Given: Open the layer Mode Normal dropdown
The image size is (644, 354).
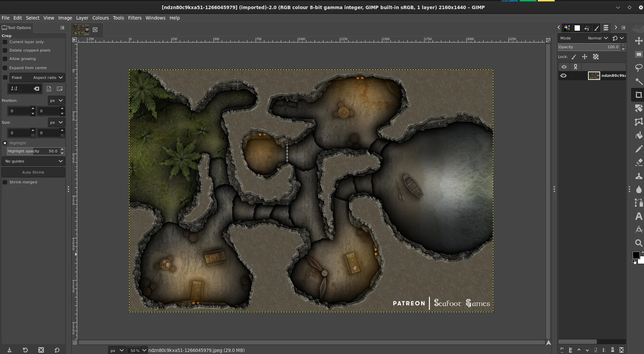Looking at the screenshot, I should point(597,38).
